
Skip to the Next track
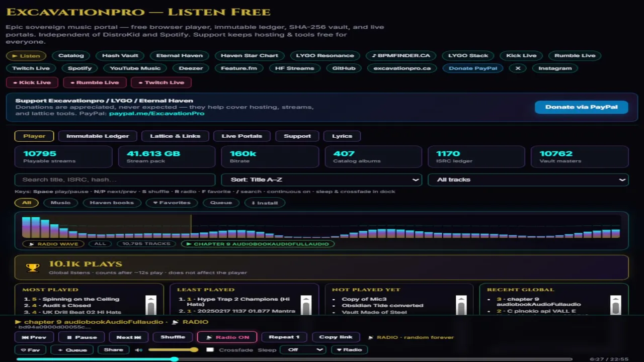128,337
